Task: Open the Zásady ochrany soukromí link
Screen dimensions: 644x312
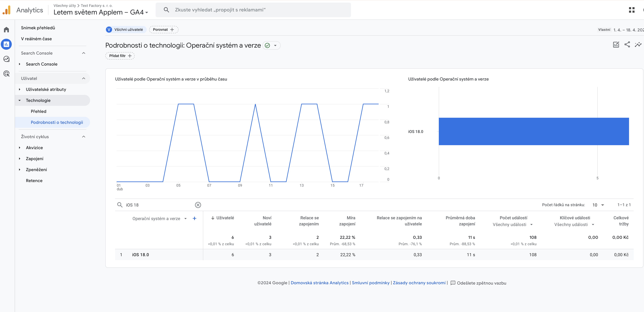Action: [x=419, y=283]
